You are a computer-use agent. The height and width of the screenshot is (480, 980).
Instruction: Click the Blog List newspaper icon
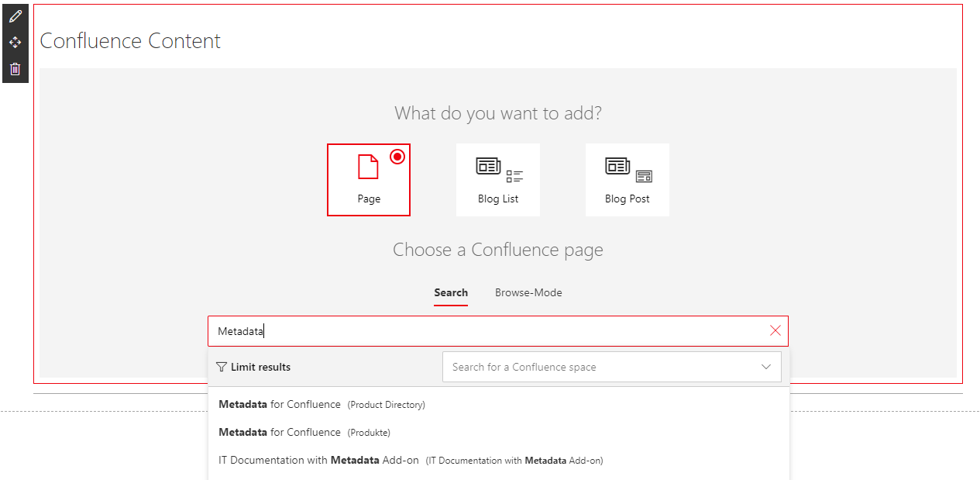pyautogui.click(x=487, y=166)
